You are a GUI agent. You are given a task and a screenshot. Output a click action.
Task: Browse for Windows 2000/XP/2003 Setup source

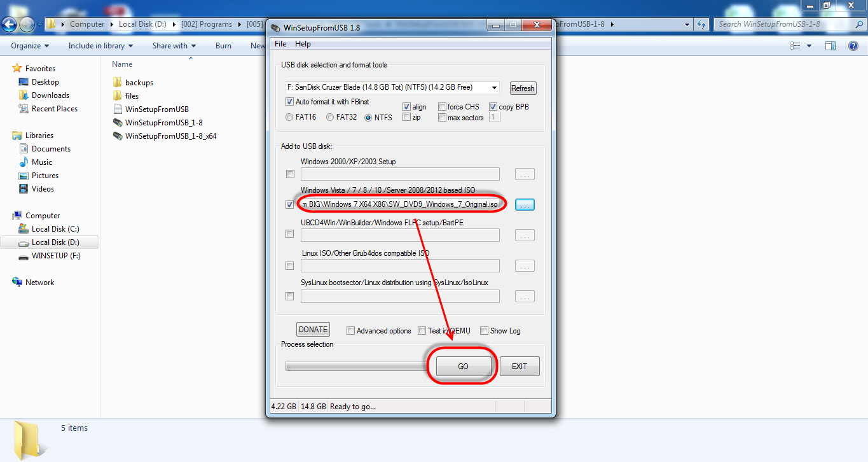click(525, 174)
